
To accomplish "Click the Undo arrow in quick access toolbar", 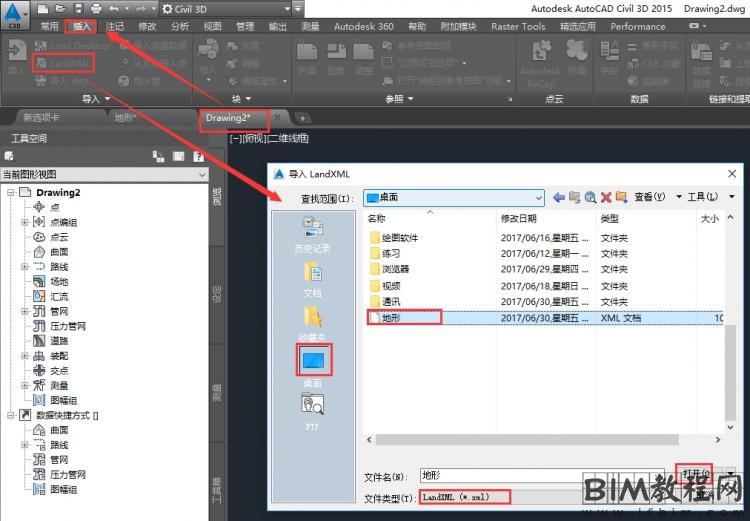I will 114,8.
